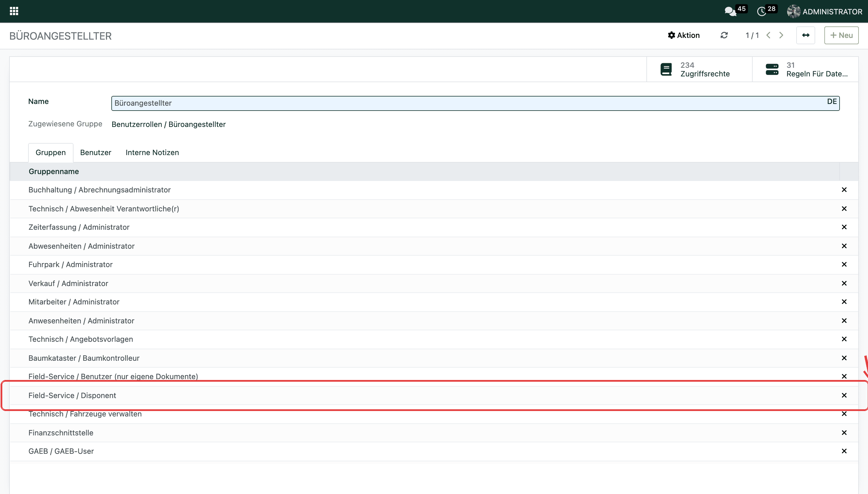Click the reload record icon
Screen dimensions: 868x494
click(724, 35)
